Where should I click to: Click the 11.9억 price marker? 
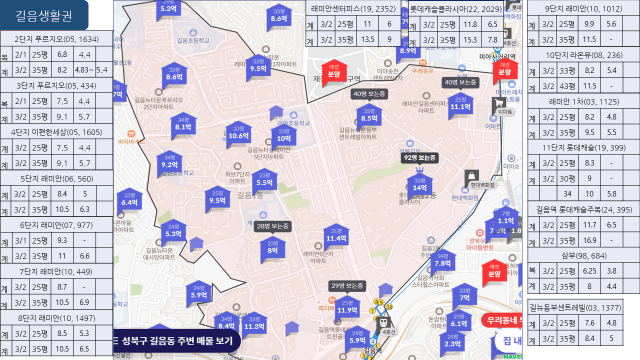[x=347, y=308]
